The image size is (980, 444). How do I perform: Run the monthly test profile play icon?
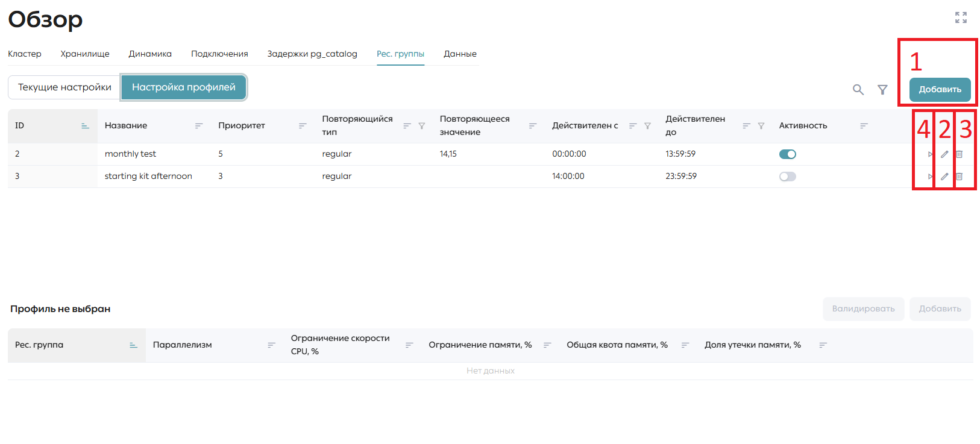(x=930, y=154)
